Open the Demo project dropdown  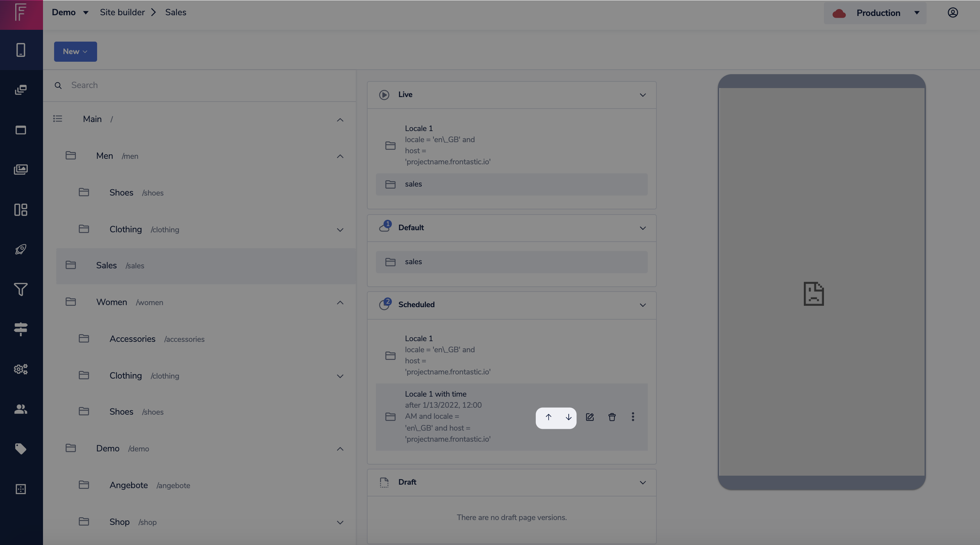pyautogui.click(x=70, y=12)
